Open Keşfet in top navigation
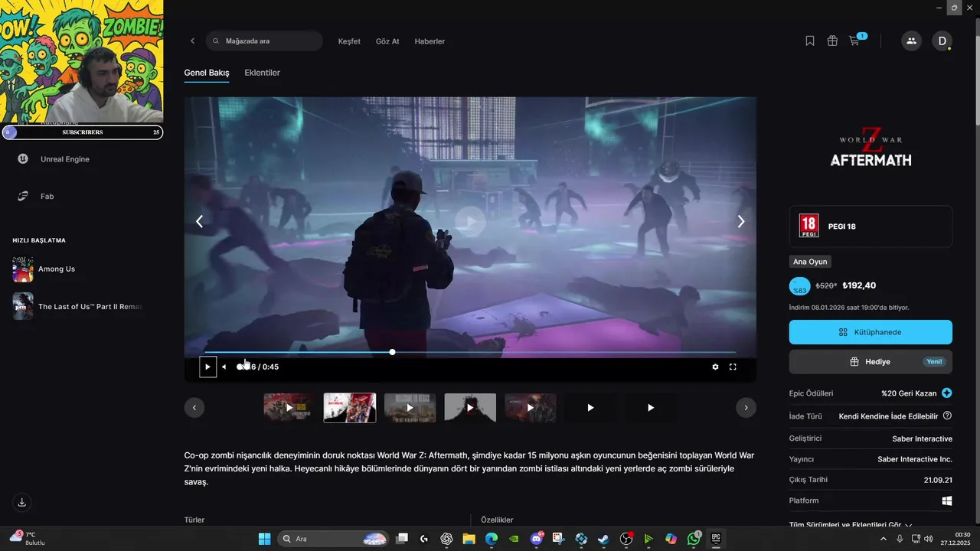Screen dimensions: 980x551 349,41
